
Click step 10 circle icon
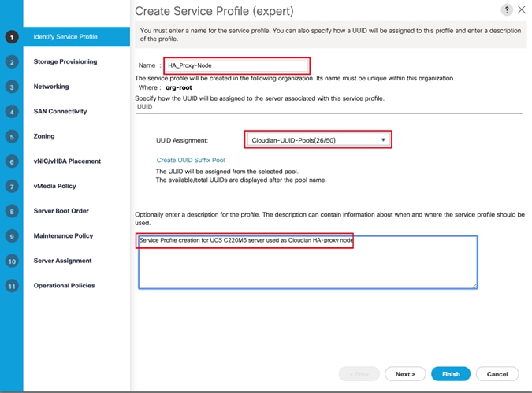pyautogui.click(x=12, y=261)
